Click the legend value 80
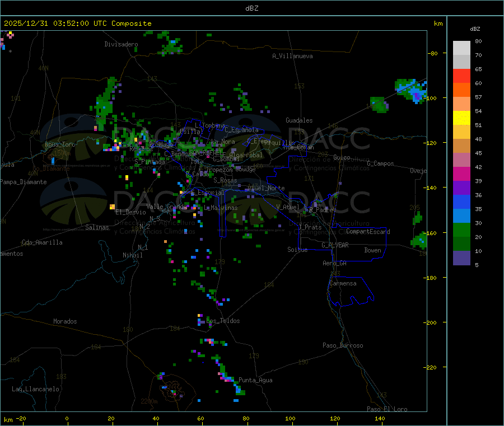 (x=478, y=41)
